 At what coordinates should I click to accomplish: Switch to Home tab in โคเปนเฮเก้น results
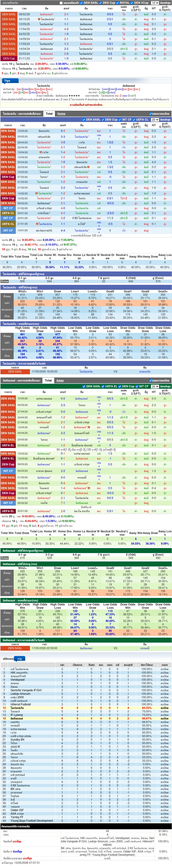[x=61, y=114]
